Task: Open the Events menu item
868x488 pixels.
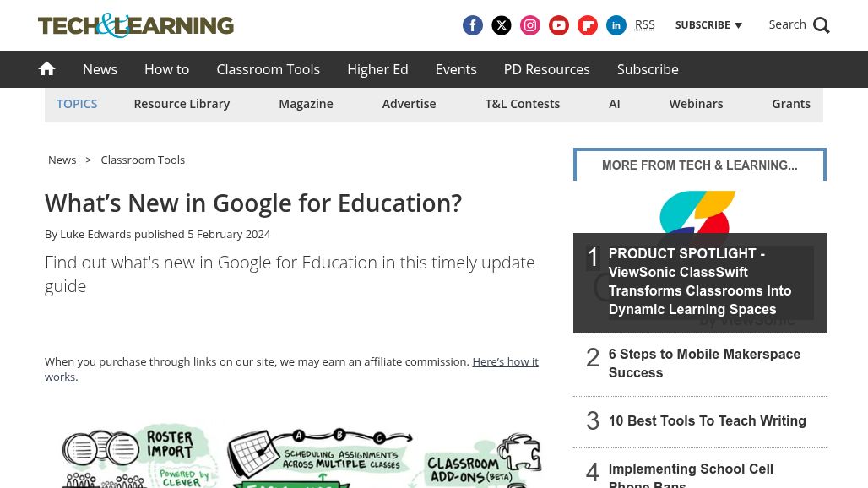Action: pyautogui.click(x=456, y=69)
